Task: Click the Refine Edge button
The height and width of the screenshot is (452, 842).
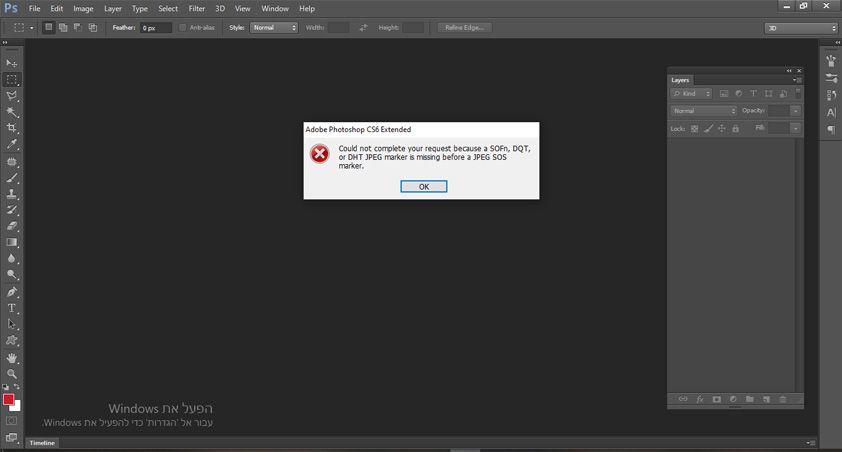Action: pos(464,27)
